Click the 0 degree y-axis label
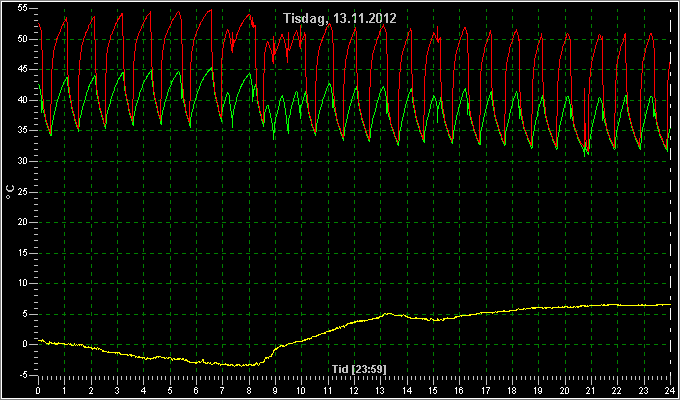The width and height of the screenshot is (680, 400). 25,344
